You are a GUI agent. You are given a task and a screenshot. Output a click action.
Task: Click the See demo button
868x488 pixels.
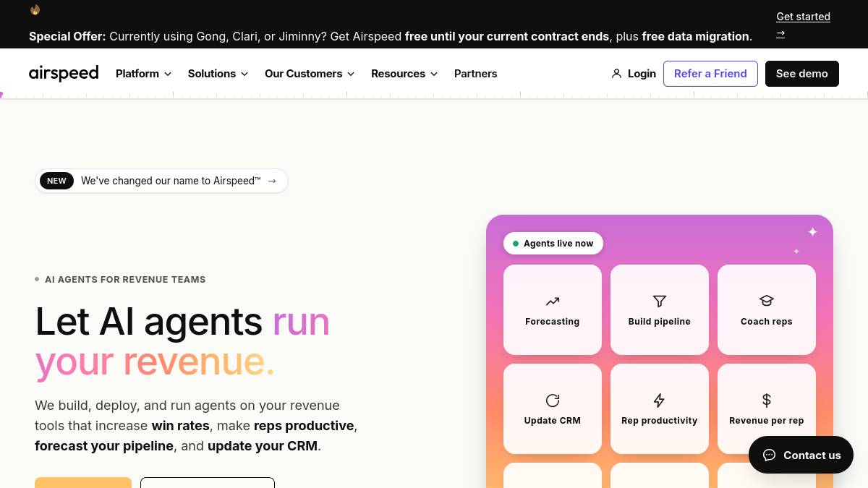click(x=802, y=74)
